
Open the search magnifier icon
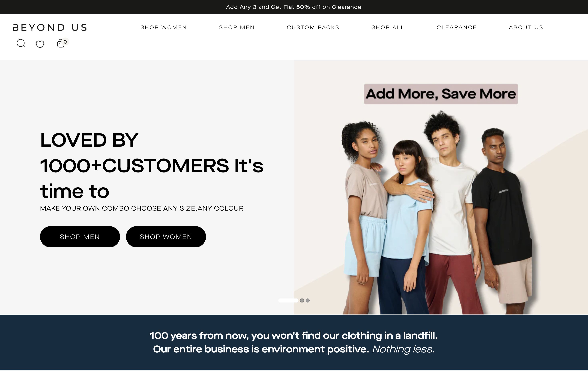pyautogui.click(x=21, y=43)
